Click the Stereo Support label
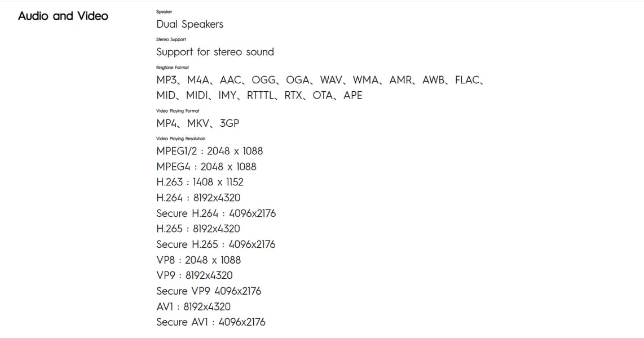The height and width of the screenshot is (338, 644). tap(171, 39)
